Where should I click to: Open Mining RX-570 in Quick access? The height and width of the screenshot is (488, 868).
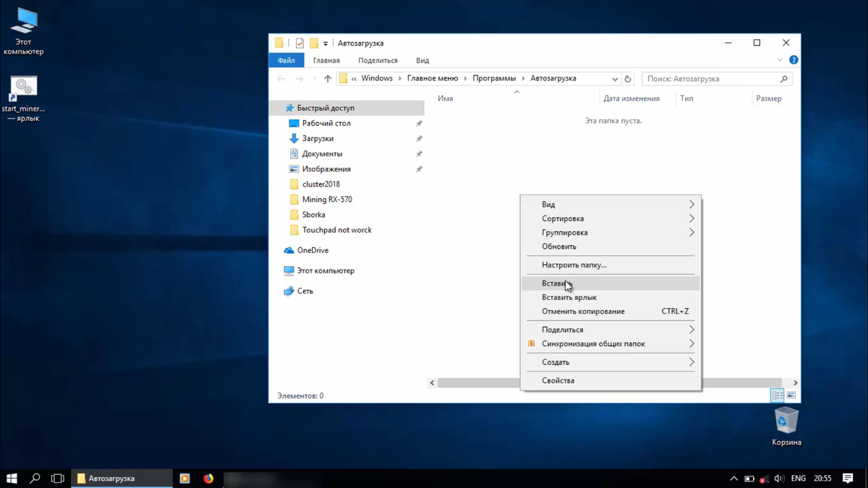(327, 200)
